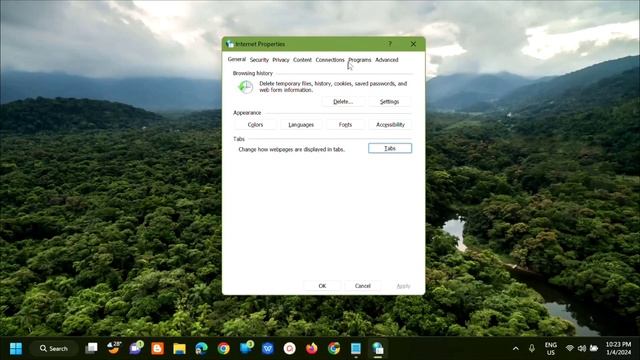The width and height of the screenshot is (640, 360).
Task: Click the 'Appearance' section label
Action: point(247,113)
